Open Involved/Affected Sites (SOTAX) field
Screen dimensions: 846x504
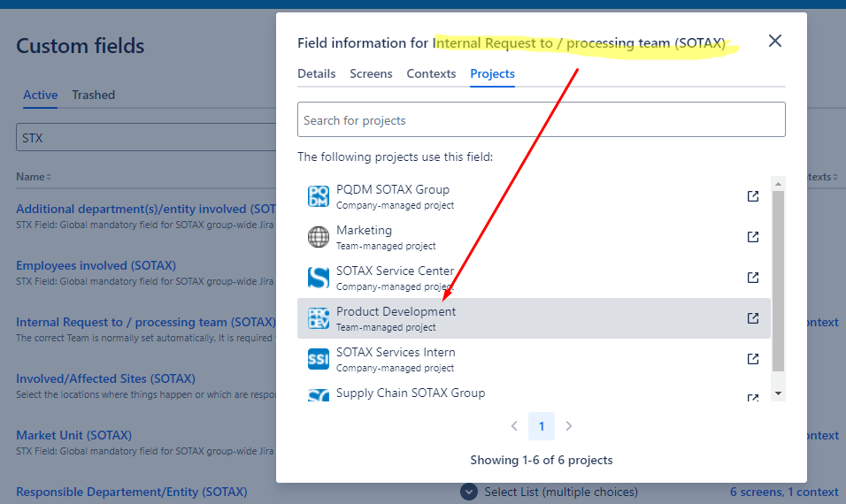coord(106,378)
